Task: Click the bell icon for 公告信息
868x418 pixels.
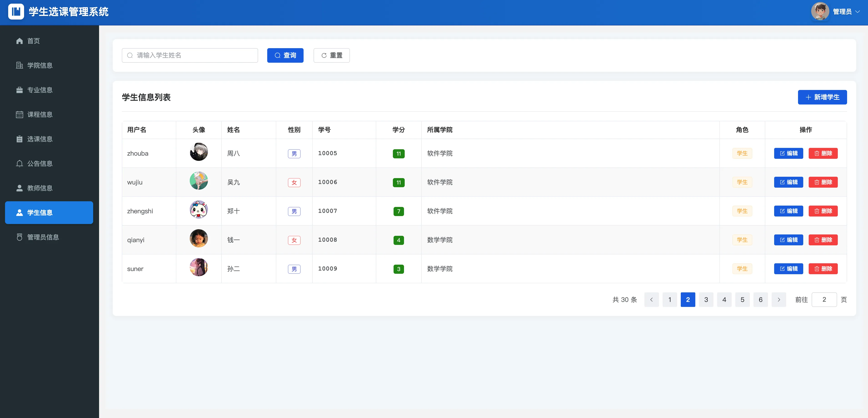Action: coord(20,164)
